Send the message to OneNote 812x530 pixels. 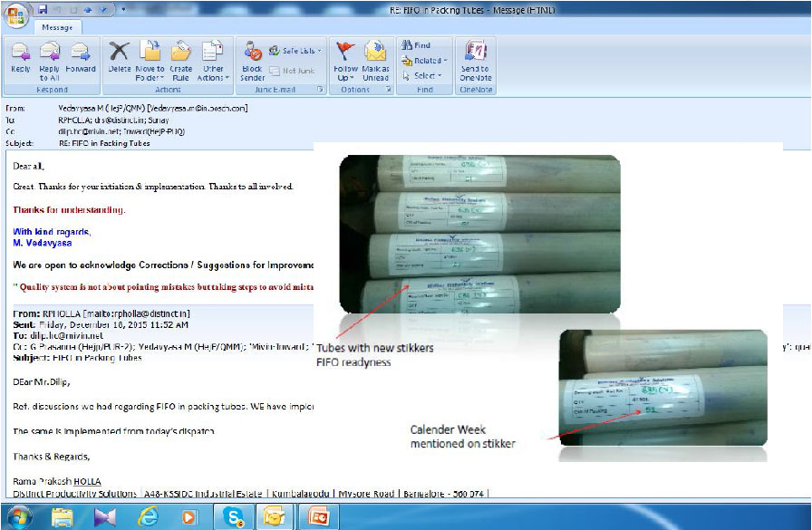pyautogui.click(x=476, y=61)
